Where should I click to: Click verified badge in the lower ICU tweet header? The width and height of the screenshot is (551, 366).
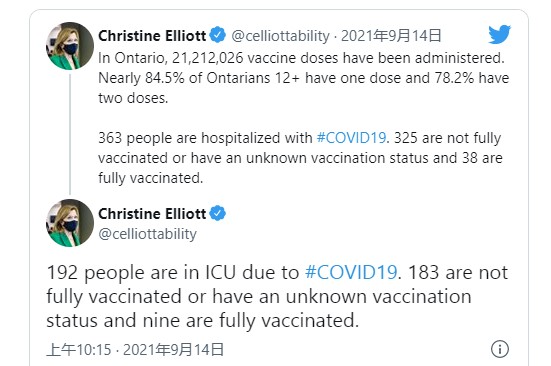(218, 213)
